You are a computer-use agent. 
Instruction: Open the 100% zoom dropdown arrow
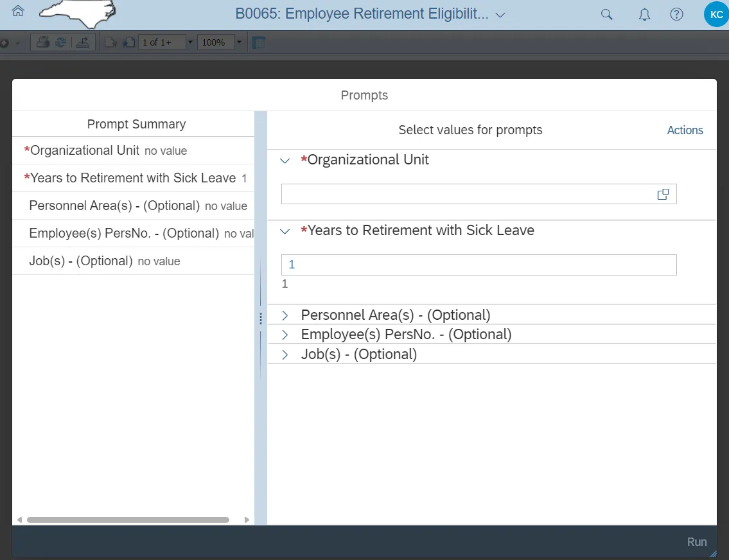pyautogui.click(x=239, y=42)
